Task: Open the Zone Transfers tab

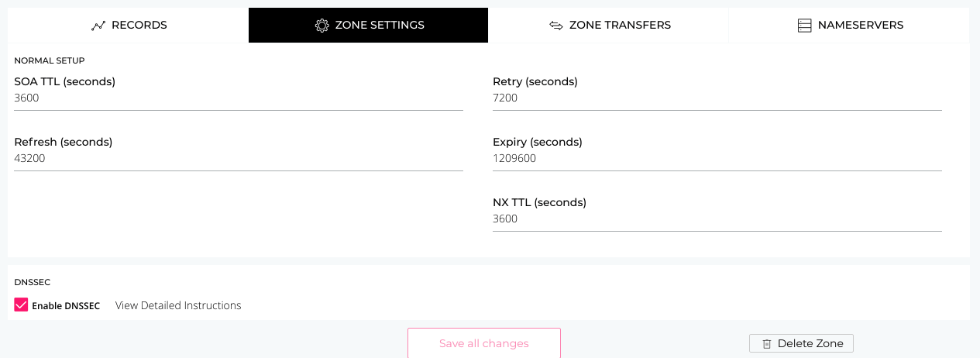Action: [609, 26]
